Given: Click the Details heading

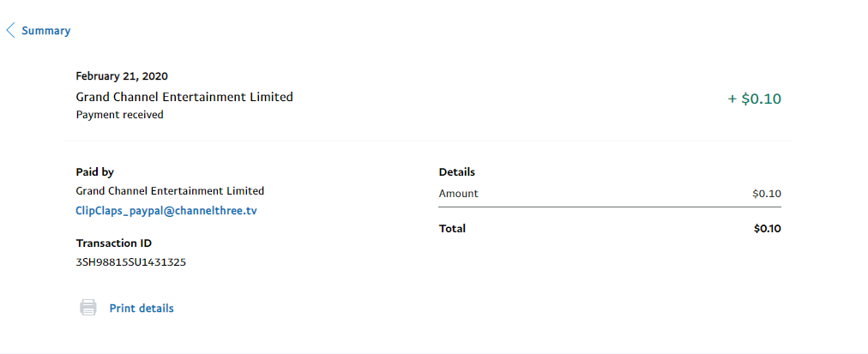Looking at the screenshot, I should (456, 172).
